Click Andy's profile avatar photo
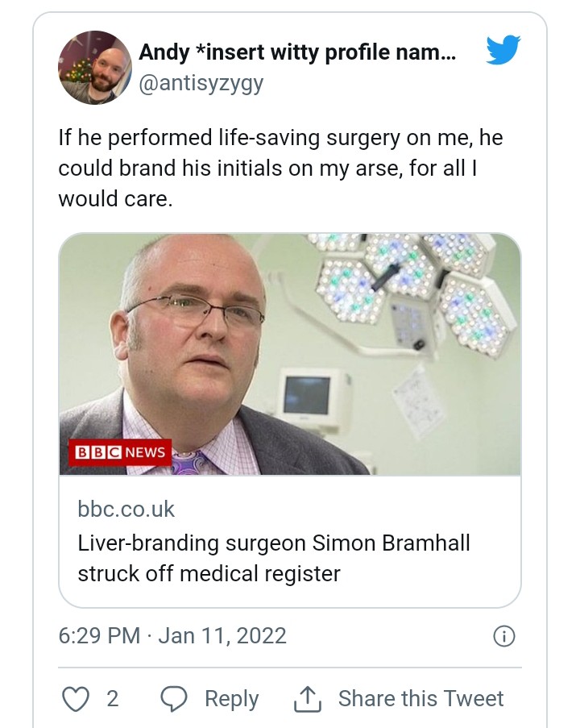Image resolution: width=580 pixels, height=728 pixels. pyautogui.click(x=95, y=68)
